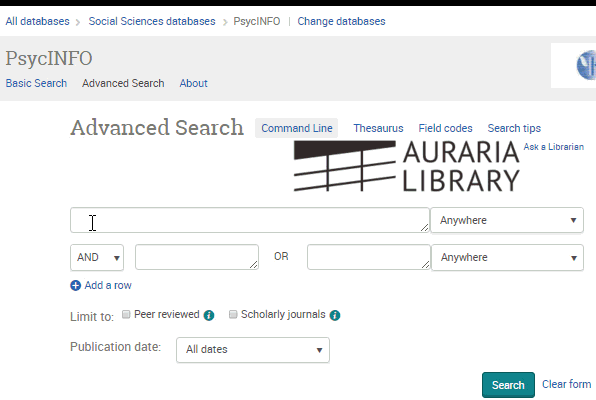The width and height of the screenshot is (596, 400).
Task: Enable the Peer reviewed checkbox
Action: coord(126,314)
